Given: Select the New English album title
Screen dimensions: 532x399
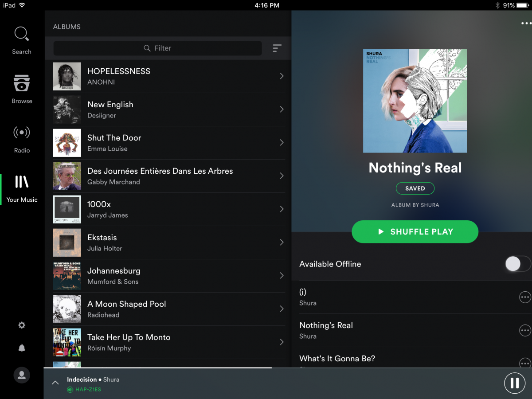Looking at the screenshot, I should coord(110,105).
